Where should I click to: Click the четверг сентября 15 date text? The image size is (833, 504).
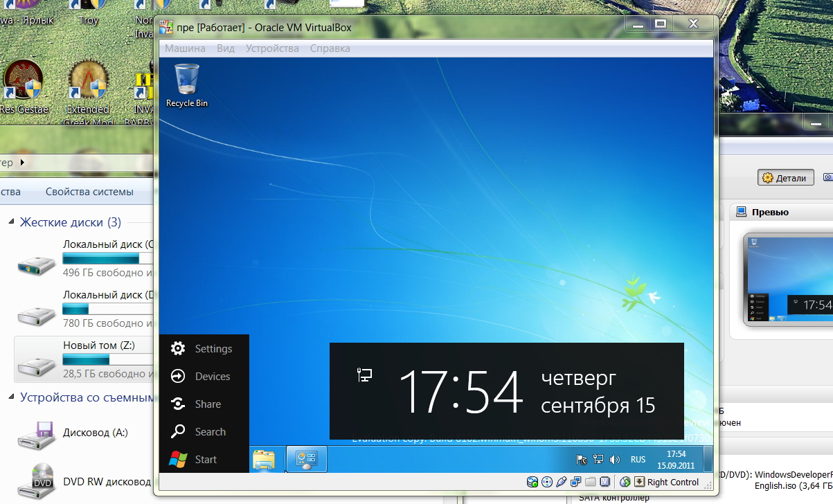pos(598,392)
